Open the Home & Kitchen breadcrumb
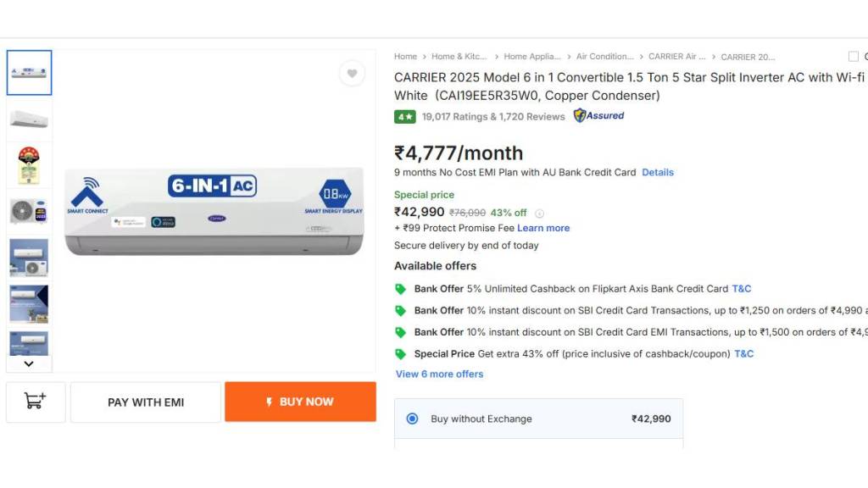Image resolution: width=868 pixels, height=488 pixels. click(x=459, y=57)
